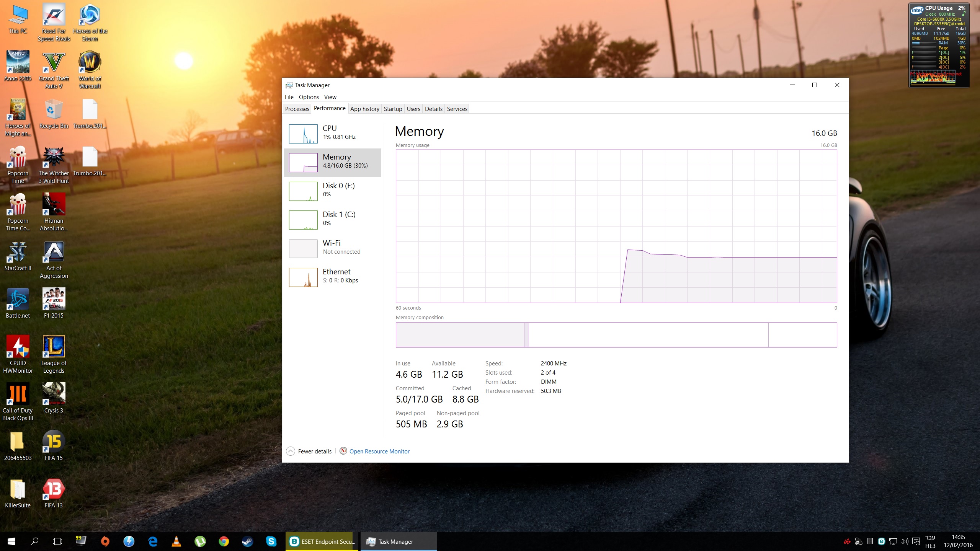Image resolution: width=980 pixels, height=551 pixels.
Task: Select F1 2015 desktop shortcut
Action: coord(54,304)
